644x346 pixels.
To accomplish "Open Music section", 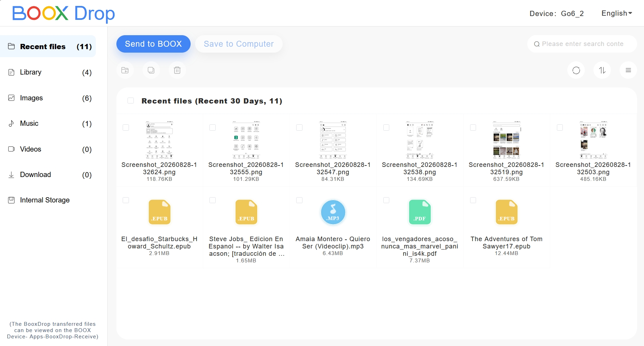I will 48,123.
